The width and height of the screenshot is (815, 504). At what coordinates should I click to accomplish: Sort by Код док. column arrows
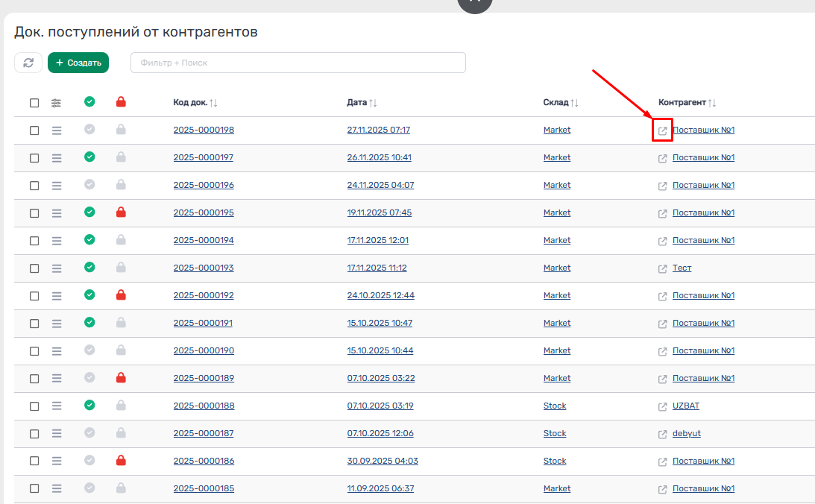tap(213, 103)
